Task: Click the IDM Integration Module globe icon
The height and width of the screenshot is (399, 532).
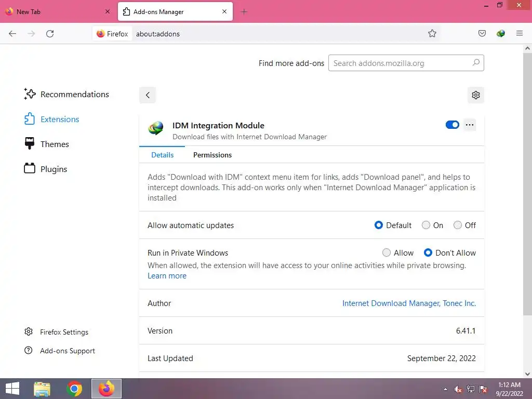Action: [156, 128]
